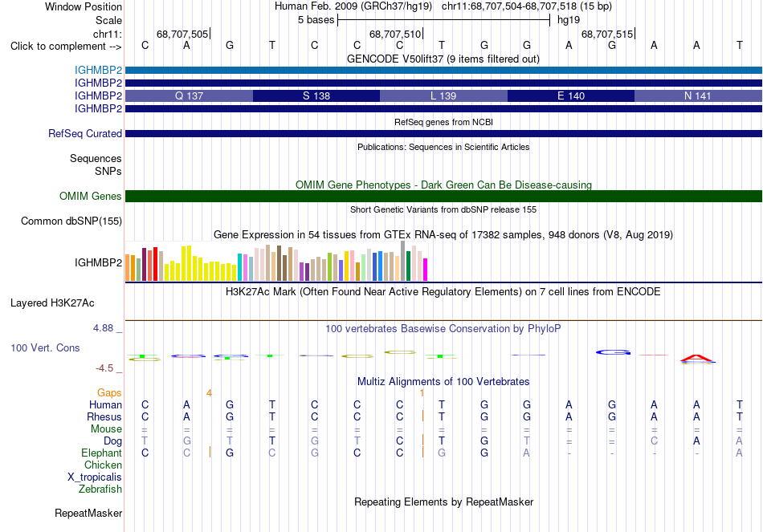Open the RepeatMasker track label

click(88, 513)
